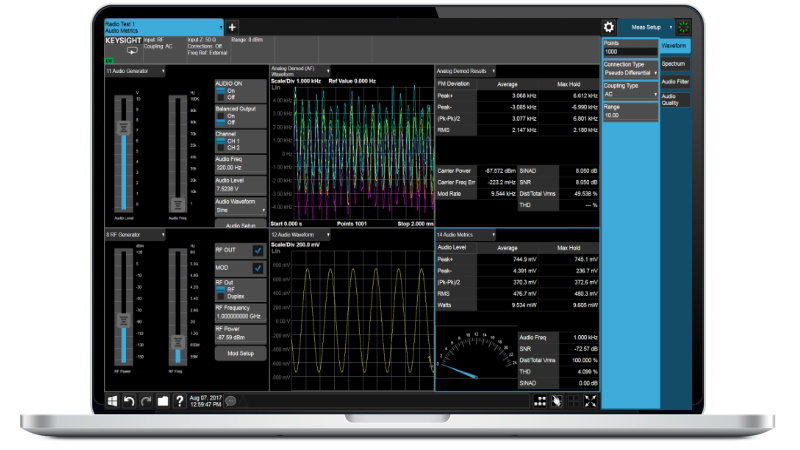Select the Audio Filter tab

tap(675, 82)
